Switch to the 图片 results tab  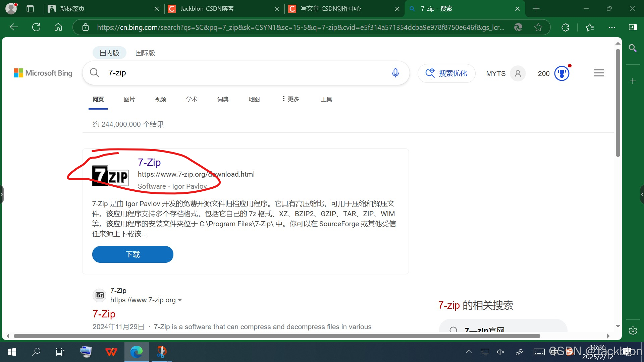coord(129,99)
